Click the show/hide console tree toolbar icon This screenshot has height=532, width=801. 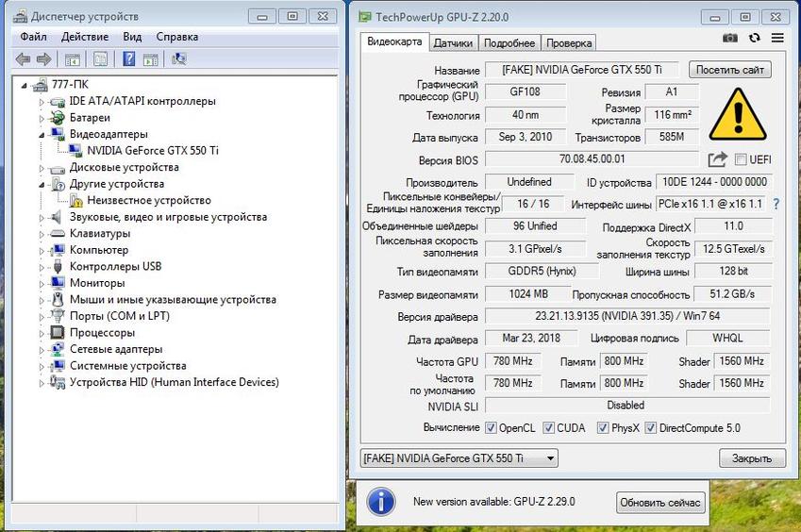[72, 59]
